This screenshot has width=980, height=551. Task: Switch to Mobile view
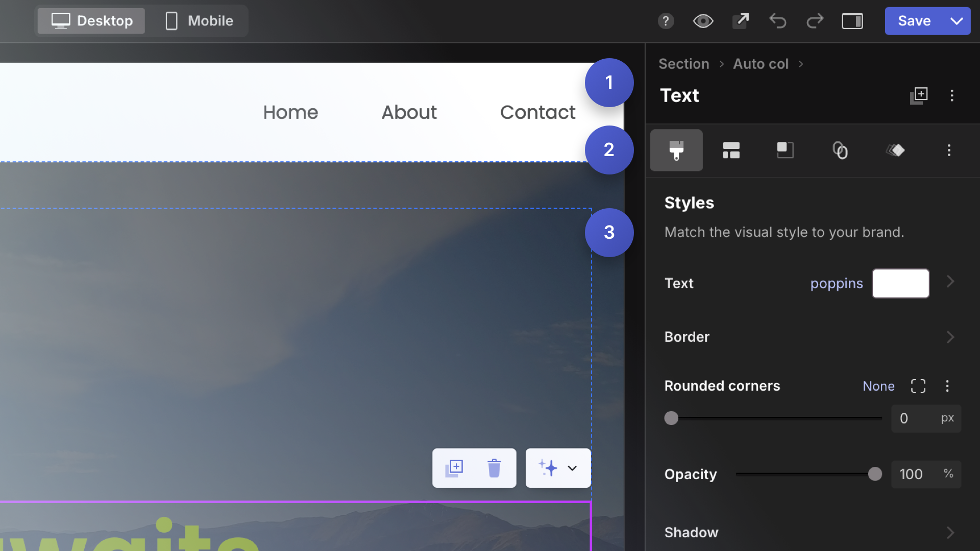(x=199, y=21)
